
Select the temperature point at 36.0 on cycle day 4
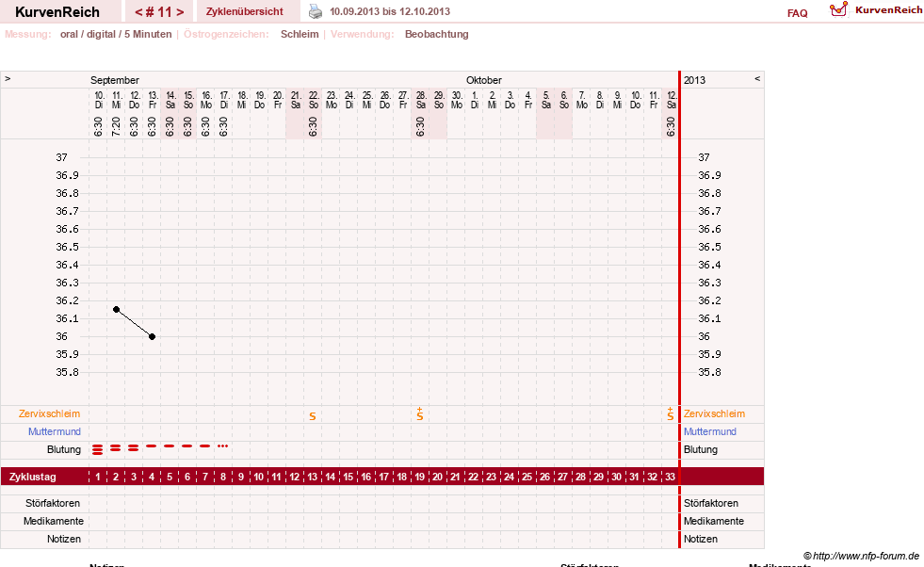point(152,336)
